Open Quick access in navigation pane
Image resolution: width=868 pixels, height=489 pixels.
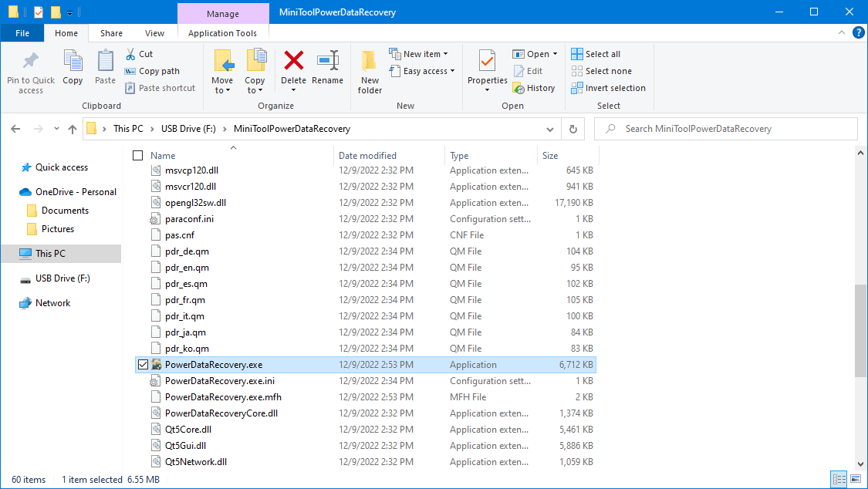tap(62, 167)
